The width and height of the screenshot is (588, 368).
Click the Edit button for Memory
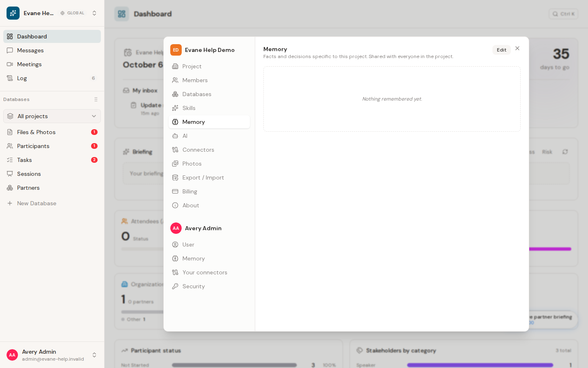[501, 50]
